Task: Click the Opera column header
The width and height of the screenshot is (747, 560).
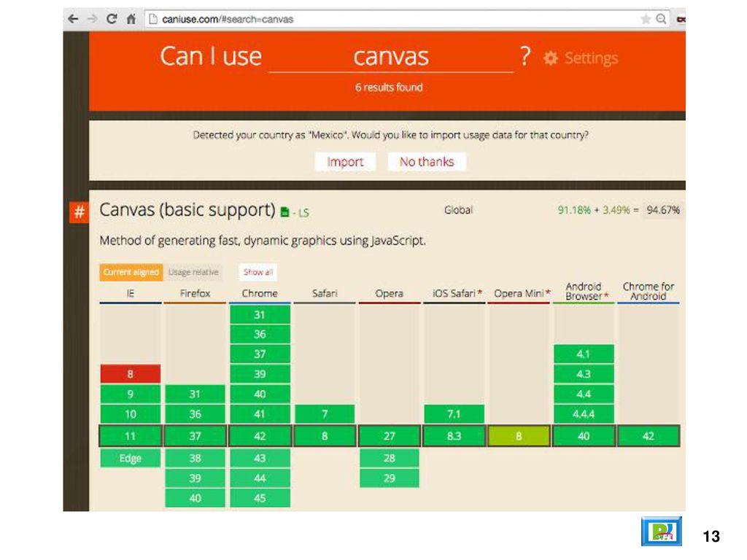Action: point(390,293)
